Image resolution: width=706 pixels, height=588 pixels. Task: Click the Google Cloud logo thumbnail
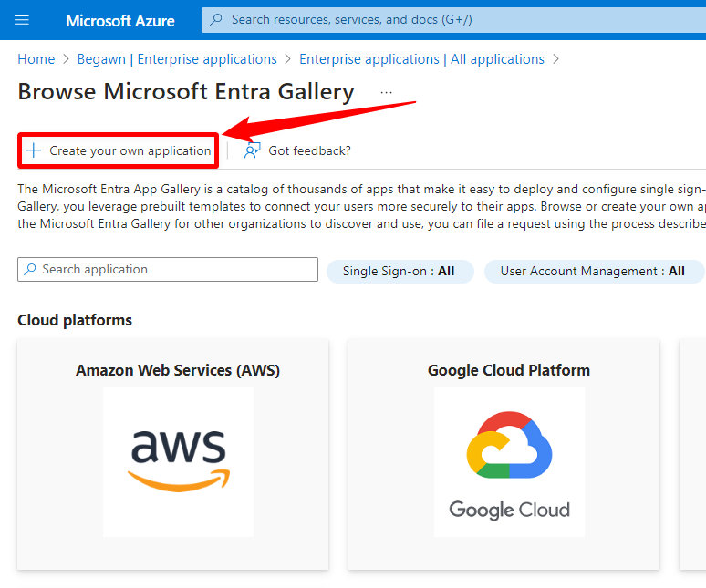[x=509, y=461]
